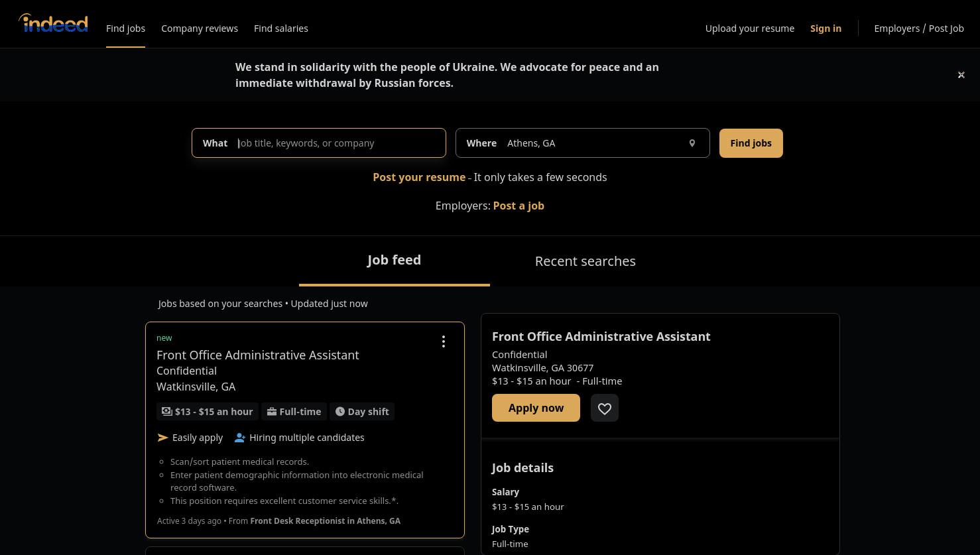The image size is (980, 555).
Task: Click Job details heading
Action: pyautogui.click(x=522, y=467)
